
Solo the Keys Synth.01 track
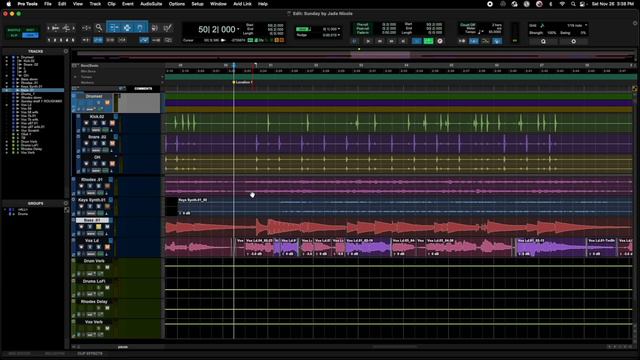click(99, 207)
